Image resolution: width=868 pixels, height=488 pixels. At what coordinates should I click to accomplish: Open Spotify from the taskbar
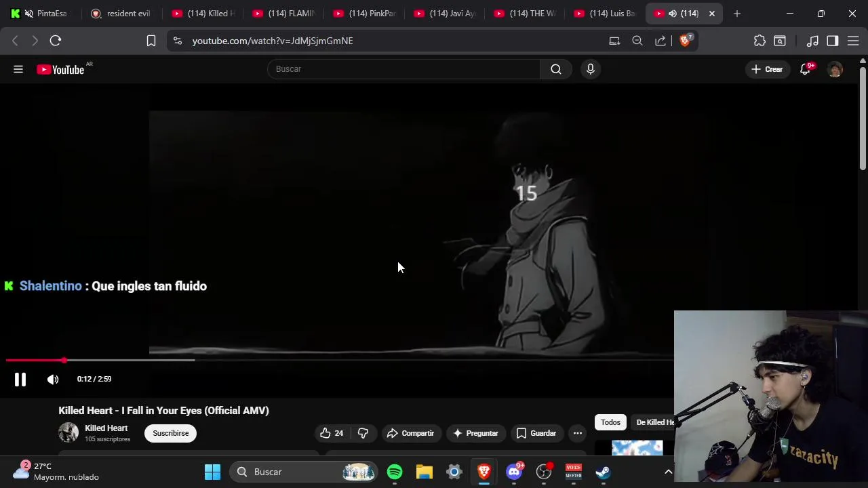click(x=395, y=472)
